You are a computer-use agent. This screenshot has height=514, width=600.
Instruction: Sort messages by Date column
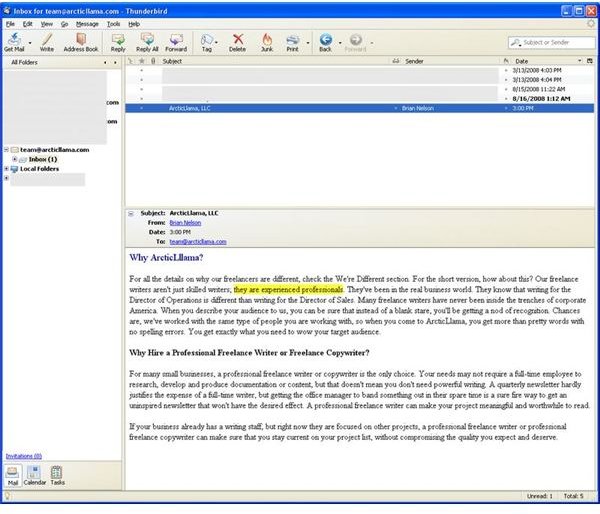(x=547, y=61)
